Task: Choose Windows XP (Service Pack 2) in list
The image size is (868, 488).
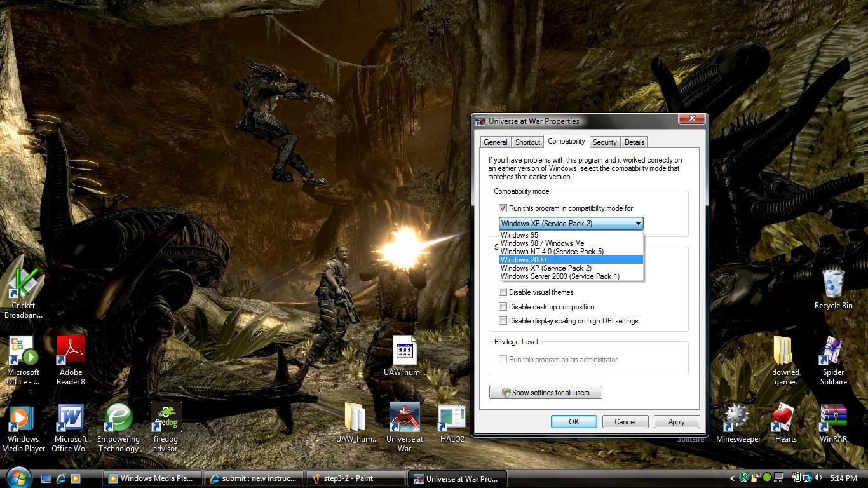Action: coord(571,268)
